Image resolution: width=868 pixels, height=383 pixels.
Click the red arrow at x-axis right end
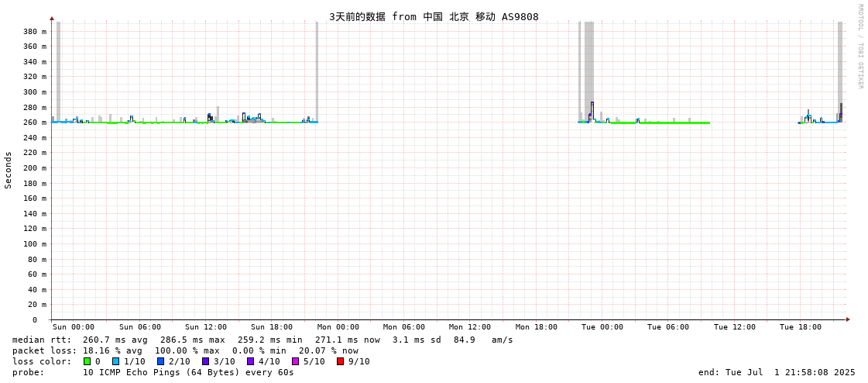(x=848, y=319)
